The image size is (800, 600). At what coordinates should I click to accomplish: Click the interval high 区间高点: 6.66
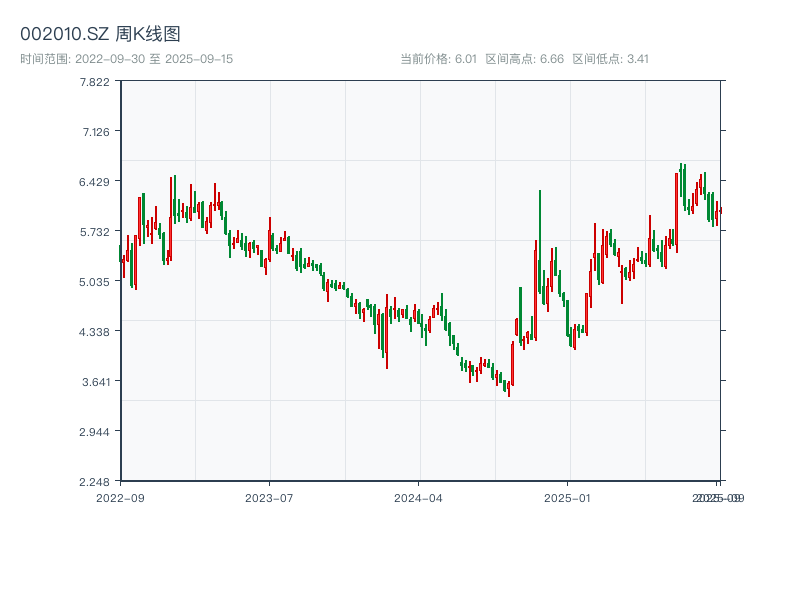(524, 59)
